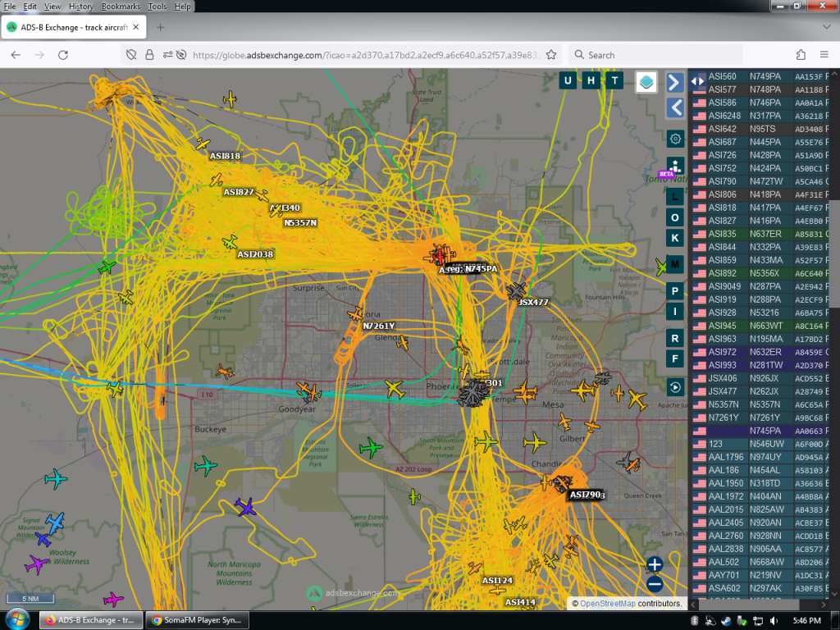Screen dimensions: 840x630
Task: Open the replay history icon
Action: 675,387
